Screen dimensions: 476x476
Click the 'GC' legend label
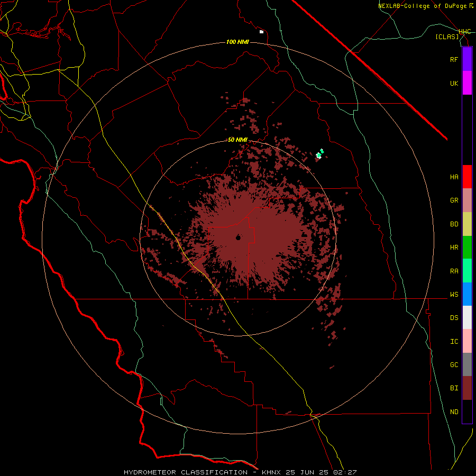[x=454, y=365]
